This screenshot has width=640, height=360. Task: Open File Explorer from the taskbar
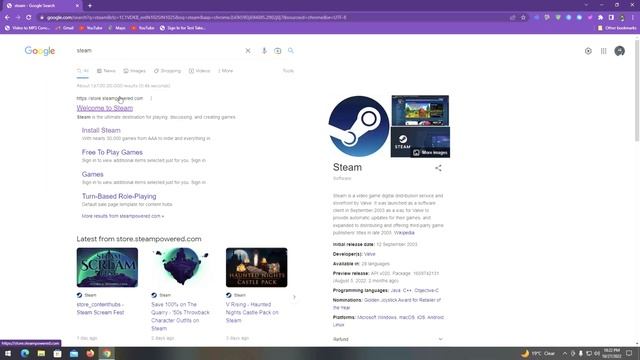(x=41, y=353)
